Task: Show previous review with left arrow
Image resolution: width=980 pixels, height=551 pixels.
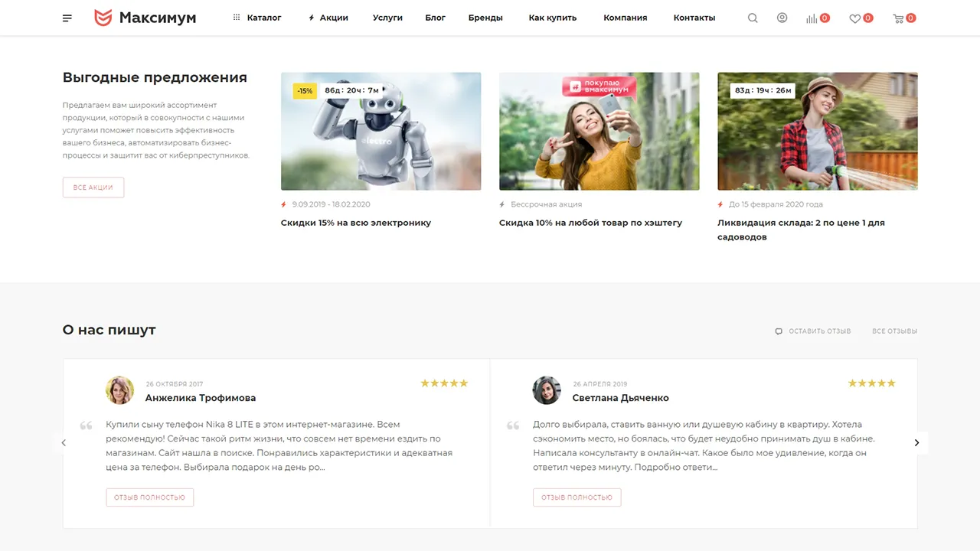Action: tap(64, 442)
